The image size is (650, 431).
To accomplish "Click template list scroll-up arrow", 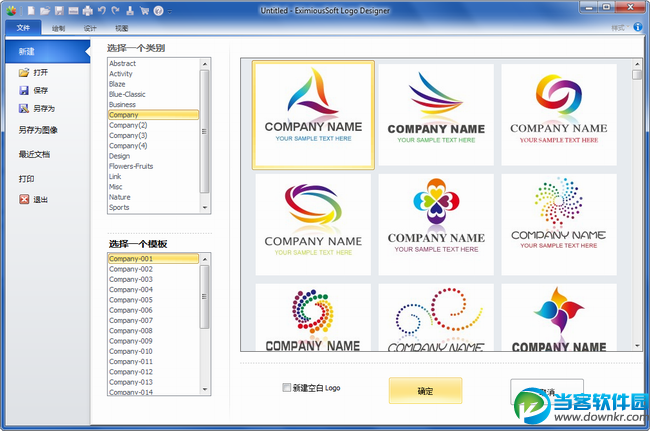I will [x=205, y=259].
